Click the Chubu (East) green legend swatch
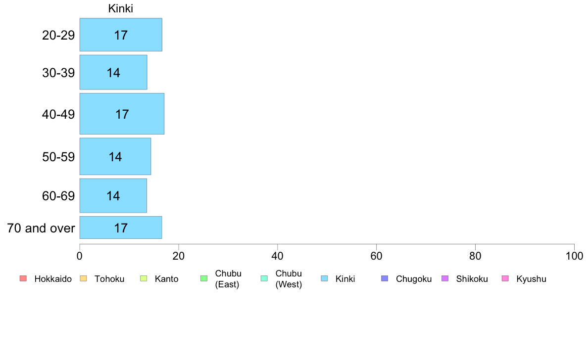Image resolution: width=588 pixels, height=364 pixels. click(204, 279)
